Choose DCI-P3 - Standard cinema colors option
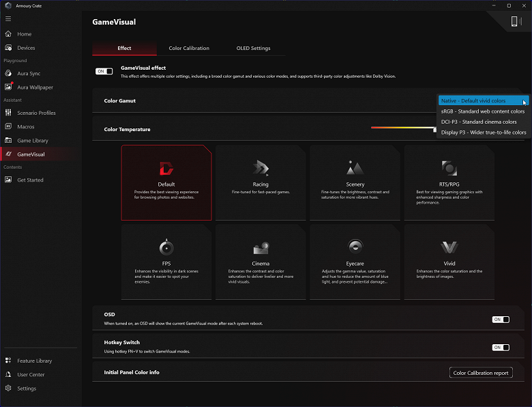 pos(479,122)
